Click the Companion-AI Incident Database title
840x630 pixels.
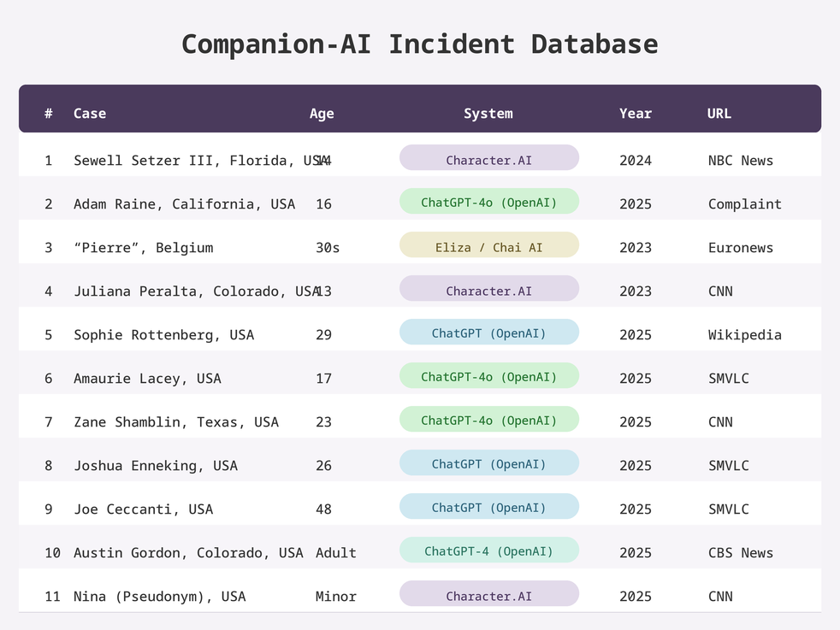419,44
